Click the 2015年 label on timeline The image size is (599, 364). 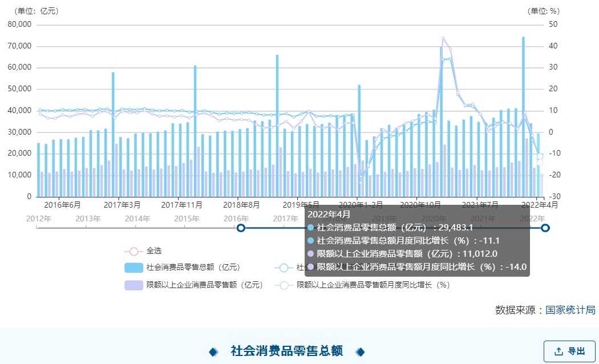[x=187, y=219]
